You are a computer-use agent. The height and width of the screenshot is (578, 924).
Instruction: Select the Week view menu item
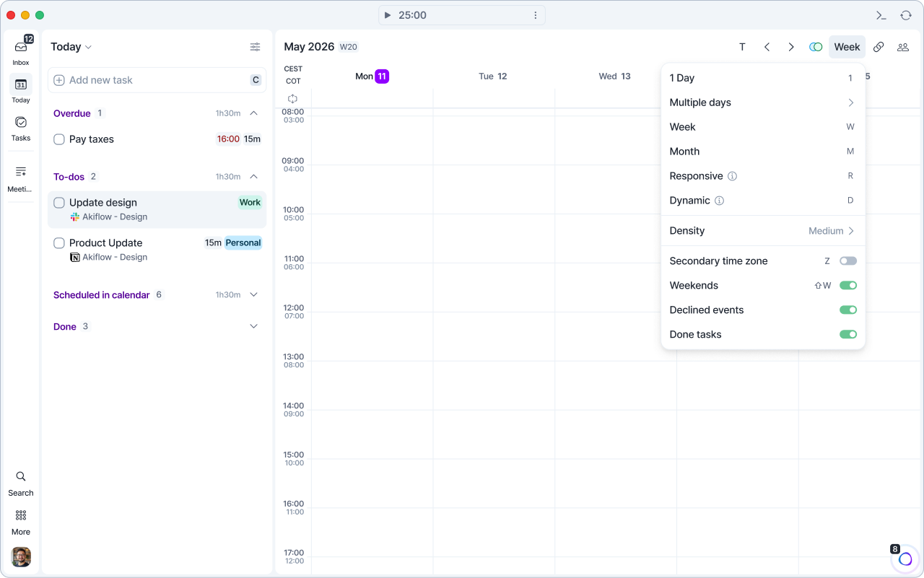click(x=763, y=127)
